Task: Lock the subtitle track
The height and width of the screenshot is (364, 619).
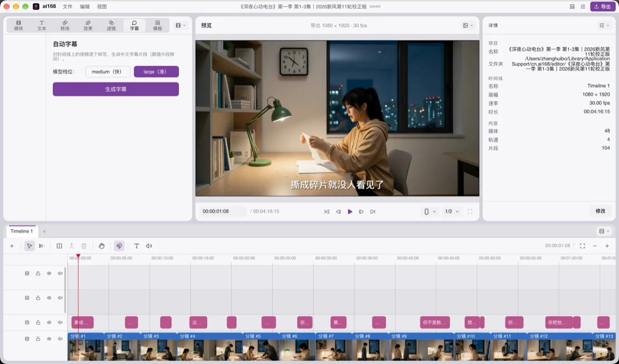Action: [x=38, y=322]
